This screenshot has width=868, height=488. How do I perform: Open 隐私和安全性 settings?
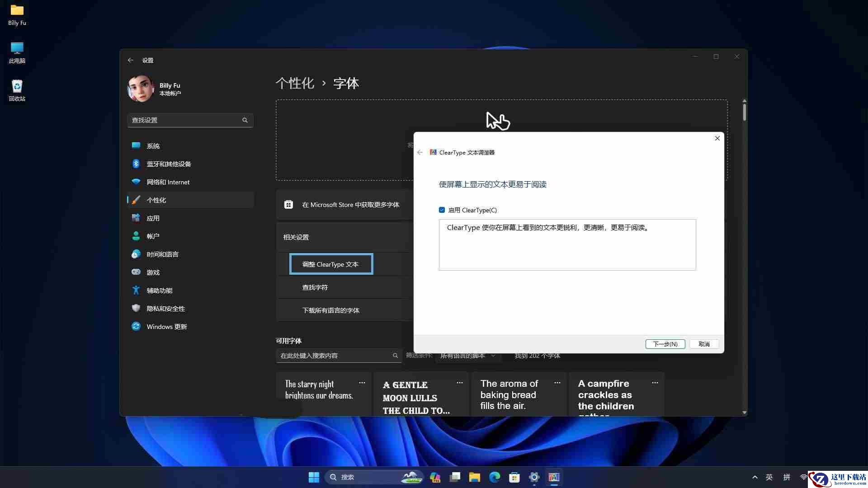pos(190,309)
